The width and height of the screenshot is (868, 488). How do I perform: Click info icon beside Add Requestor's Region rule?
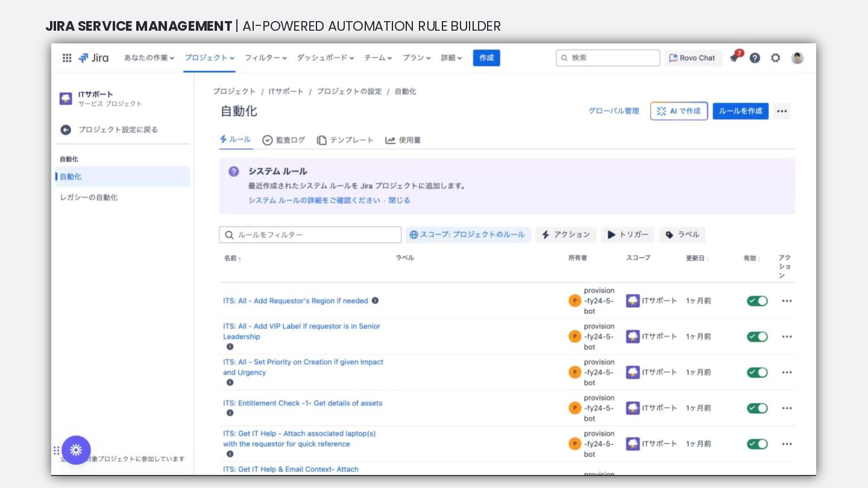point(375,301)
